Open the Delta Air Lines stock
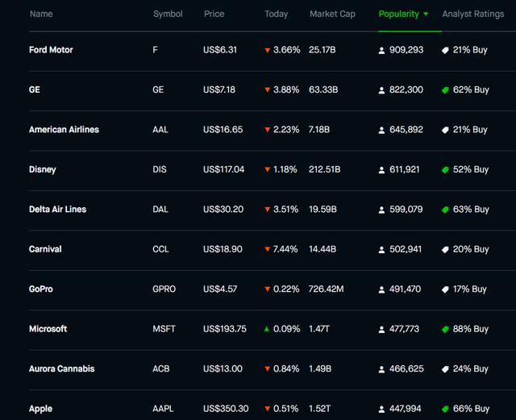Image resolution: width=516 pixels, height=420 pixels. coord(57,210)
